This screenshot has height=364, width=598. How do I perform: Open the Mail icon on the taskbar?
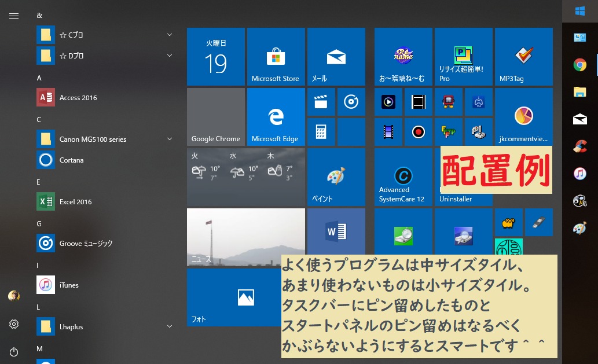[579, 119]
